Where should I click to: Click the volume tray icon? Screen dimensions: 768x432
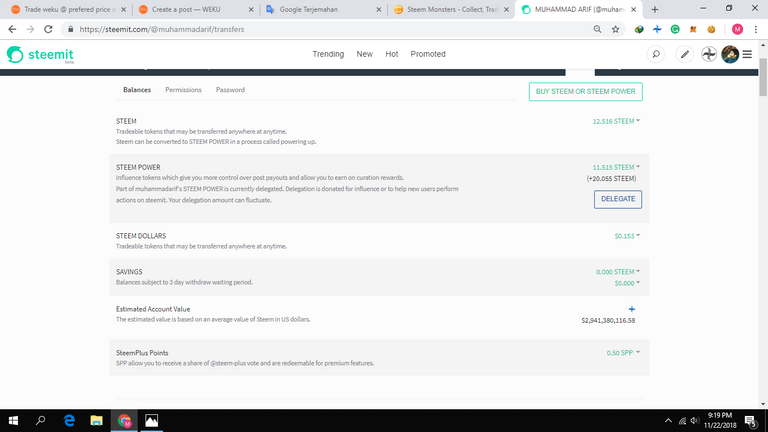point(695,421)
